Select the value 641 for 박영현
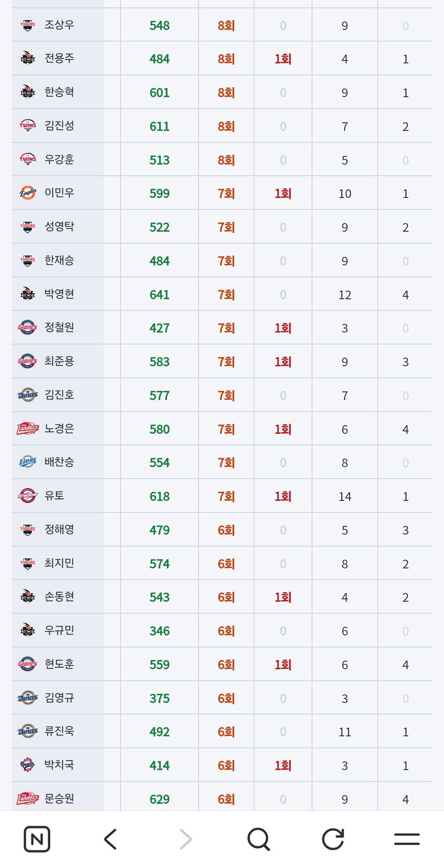The width and height of the screenshot is (444, 868). [x=160, y=295]
